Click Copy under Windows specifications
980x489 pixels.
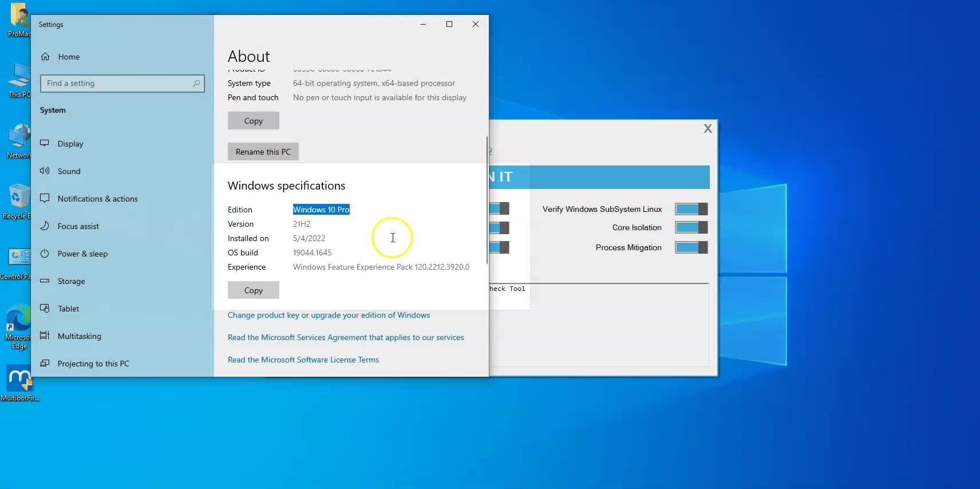[x=254, y=290]
